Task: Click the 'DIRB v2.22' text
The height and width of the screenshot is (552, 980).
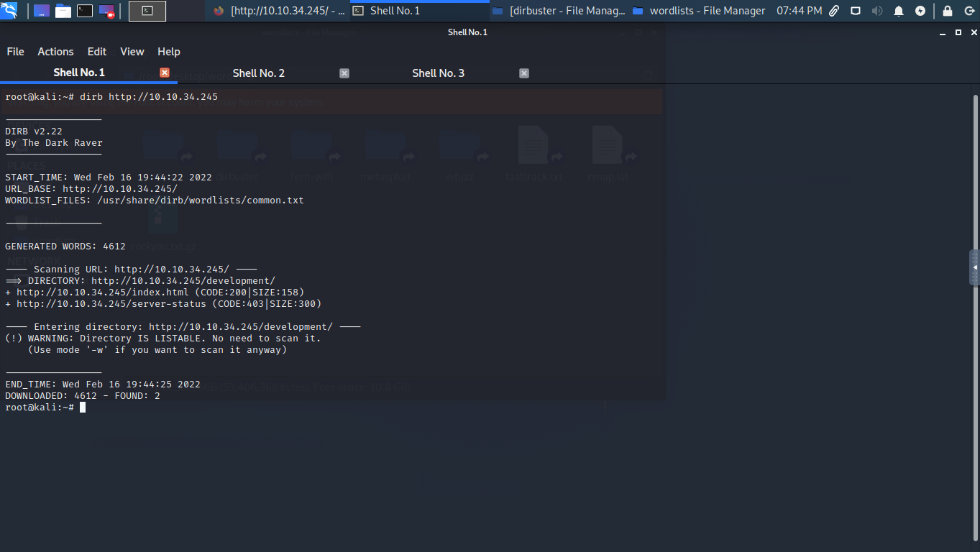Action: pos(34,131)
